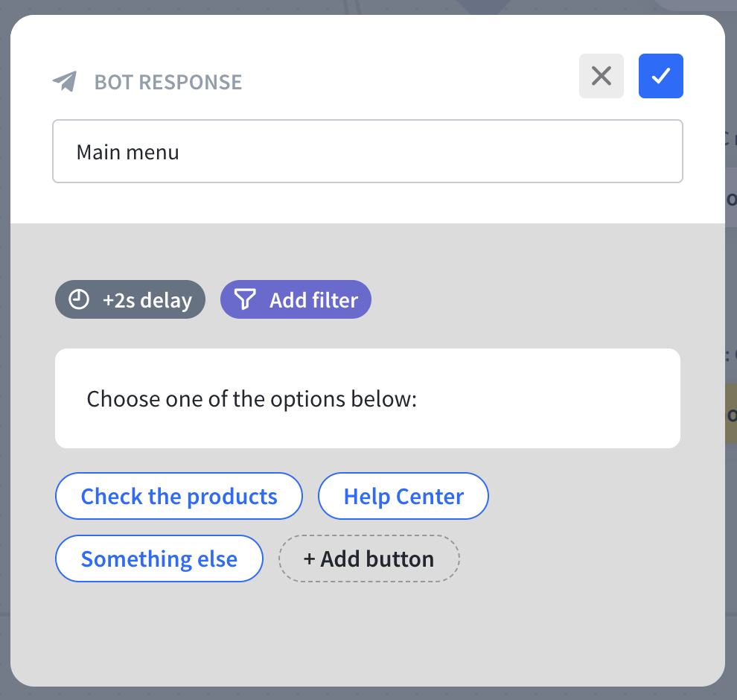Select the "Help Center" quick reply button

(x=403, y=497)
